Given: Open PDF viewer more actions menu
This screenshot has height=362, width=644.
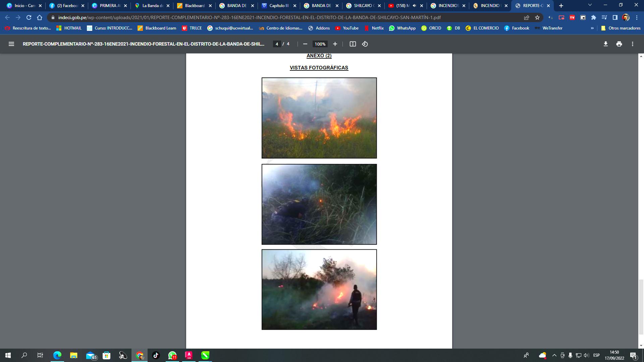Looking at the screenshot, I should click(x=632, y=44).
